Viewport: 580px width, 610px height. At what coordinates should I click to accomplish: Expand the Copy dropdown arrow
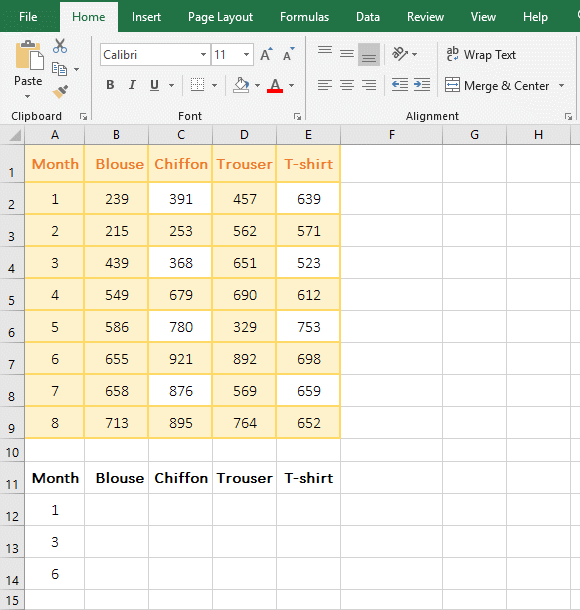77,70
